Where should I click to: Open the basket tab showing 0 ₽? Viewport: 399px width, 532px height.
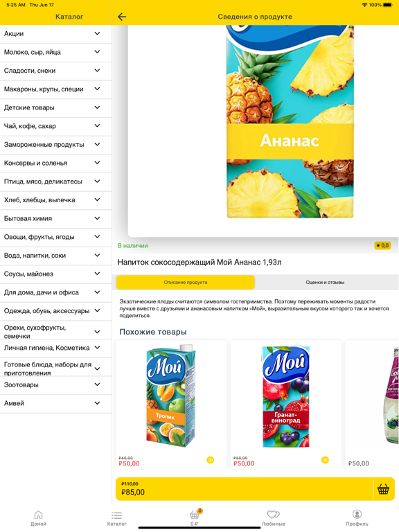click(195, 517)
